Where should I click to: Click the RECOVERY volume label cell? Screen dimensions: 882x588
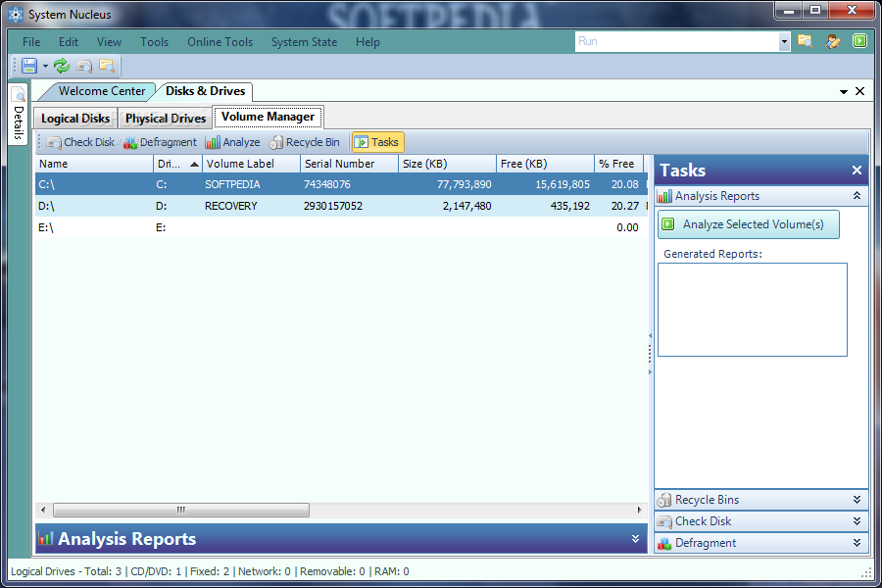point(230,206)
